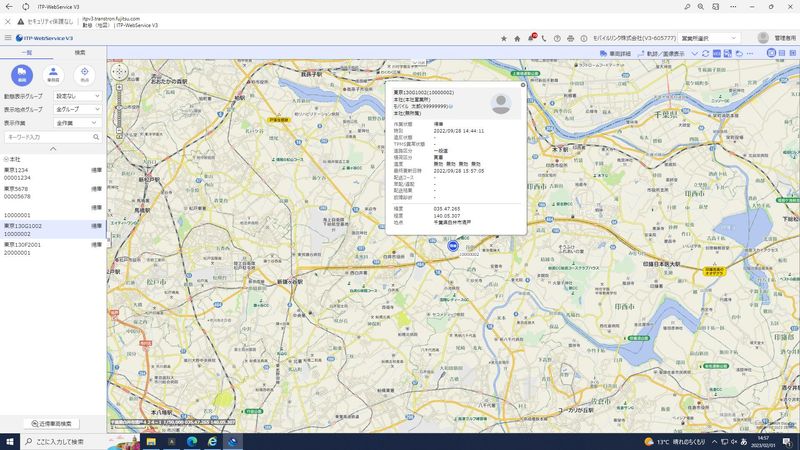This screenshot has width=800, height=450.
Task: Close the vehicle info popup
Action: point(522,85)
